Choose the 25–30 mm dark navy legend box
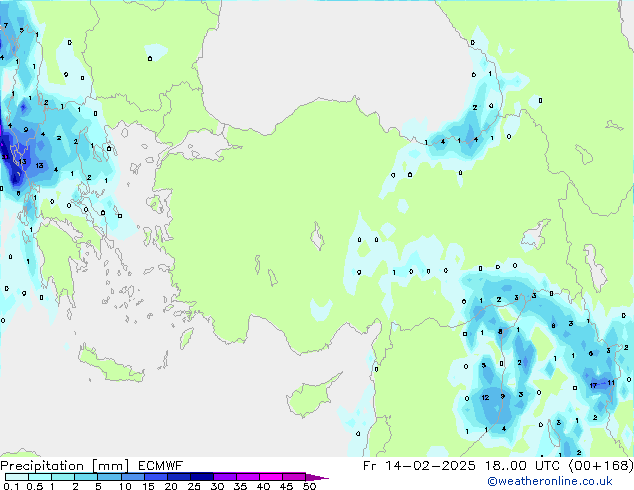Viewport: 634px width, 490px height. (201, 477)
